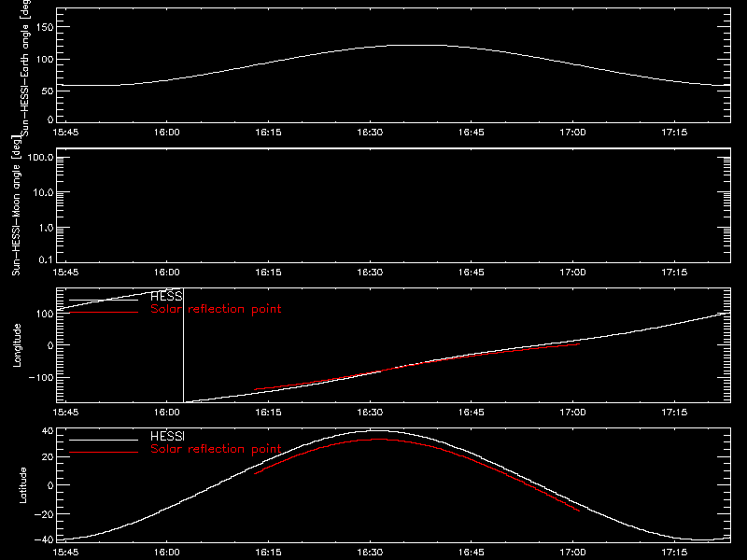
Task: Select the HESSI legend label in Longitude plot
Action: [166, 297]
